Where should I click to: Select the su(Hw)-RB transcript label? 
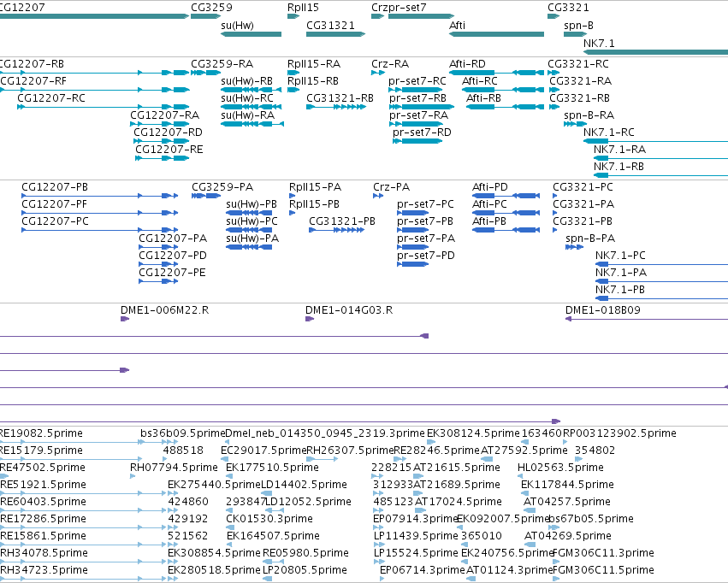[246, 81]
